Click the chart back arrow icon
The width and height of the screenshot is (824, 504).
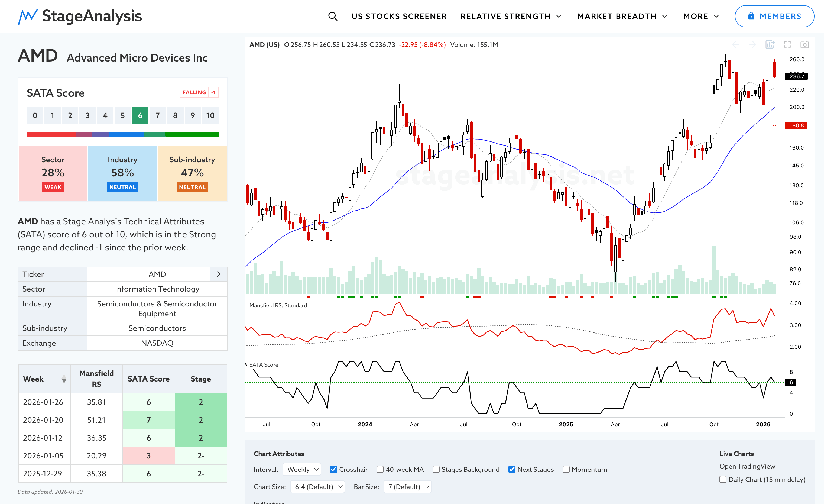pos(735,44)
